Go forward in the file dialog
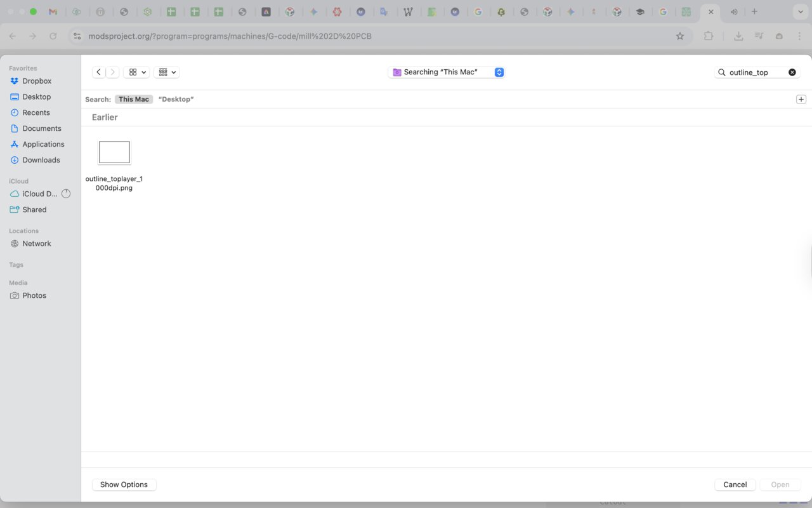This screenshot has width=812, height=508. tap(113, 72)
